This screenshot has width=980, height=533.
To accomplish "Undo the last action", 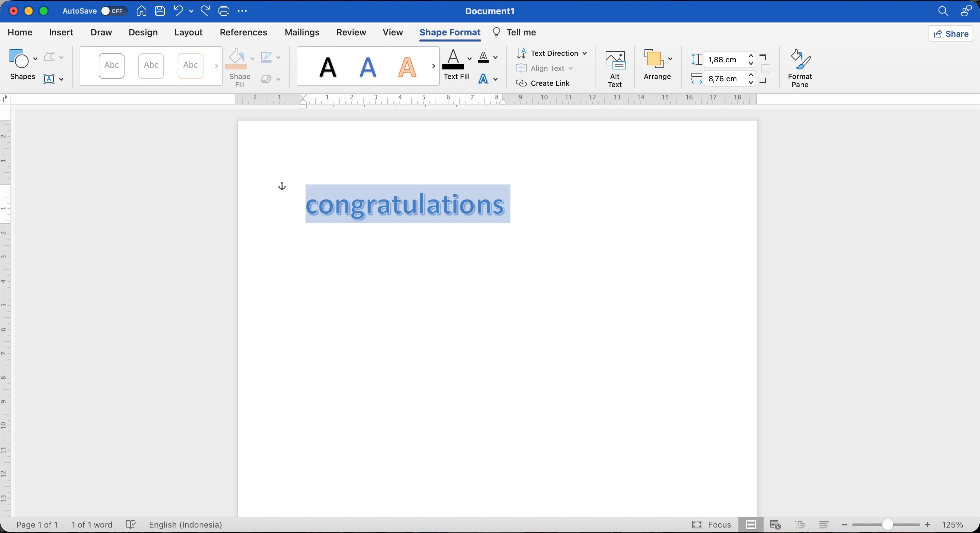I will click(x=178, y=11).
